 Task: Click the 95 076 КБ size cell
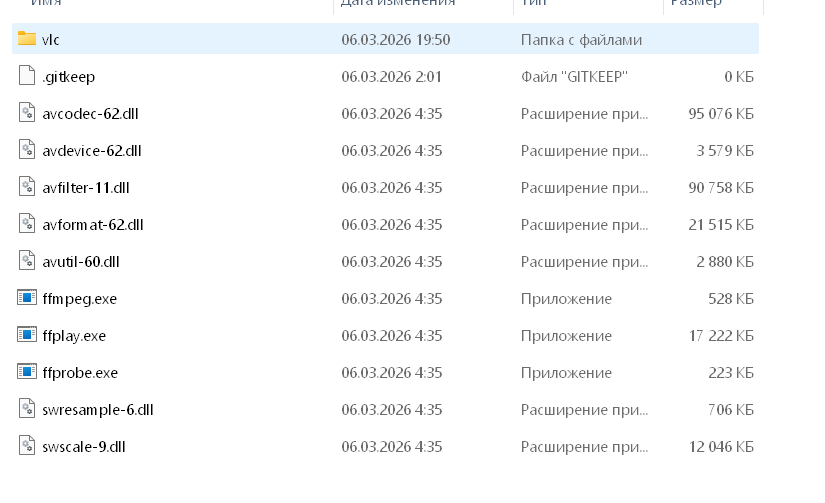click(721, 114)
